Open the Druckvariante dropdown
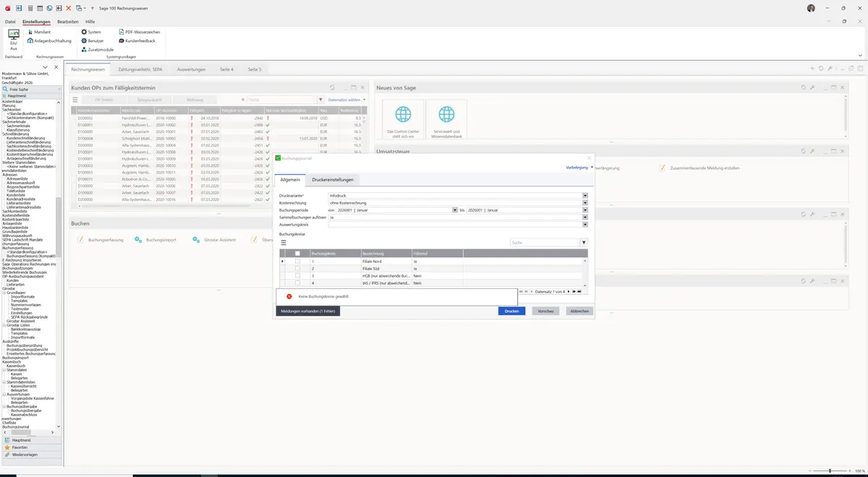Viewport: 868px width, 477px height. (x=585, y=195)
